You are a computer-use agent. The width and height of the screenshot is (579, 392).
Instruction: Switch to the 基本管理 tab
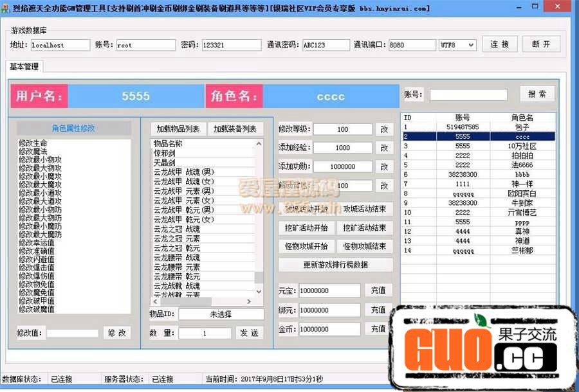[24, 67]
